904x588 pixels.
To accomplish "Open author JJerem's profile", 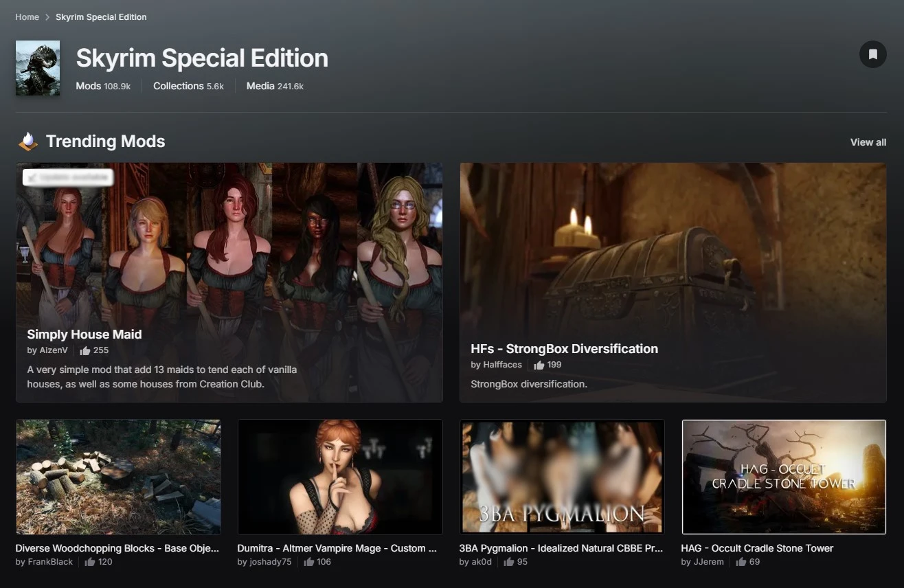I will [x=708, y=562].
